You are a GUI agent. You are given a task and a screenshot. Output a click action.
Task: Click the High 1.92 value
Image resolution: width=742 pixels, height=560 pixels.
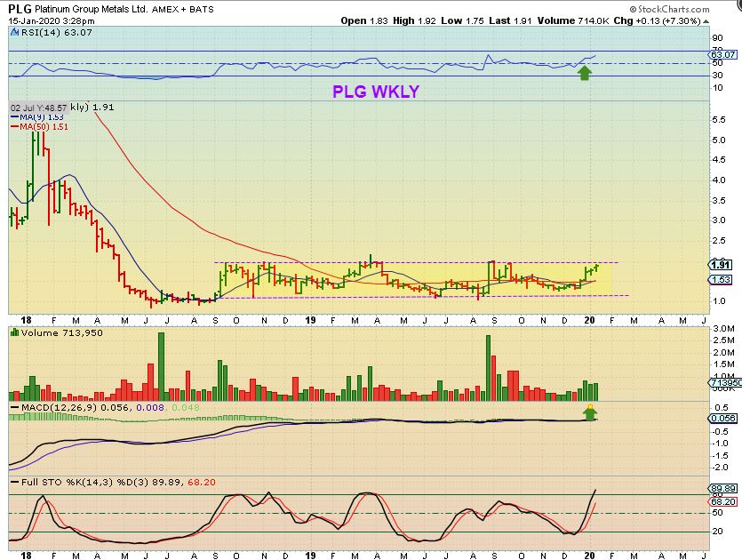414,20
